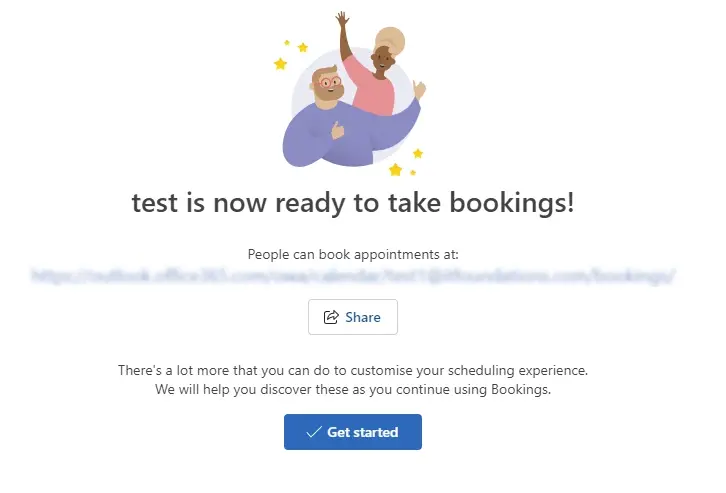
Task: Click the 'There's a lot more' description line
Action: [x=353, y=370]
